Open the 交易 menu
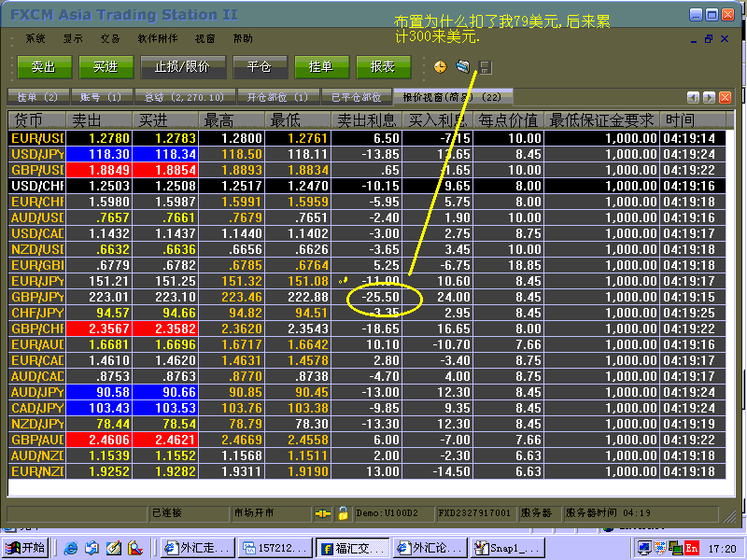747x560 pixels. point(110,38)
